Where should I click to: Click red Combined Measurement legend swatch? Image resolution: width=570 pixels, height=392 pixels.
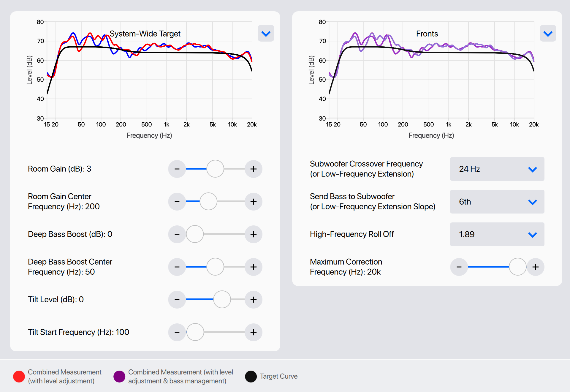(19, 377)
